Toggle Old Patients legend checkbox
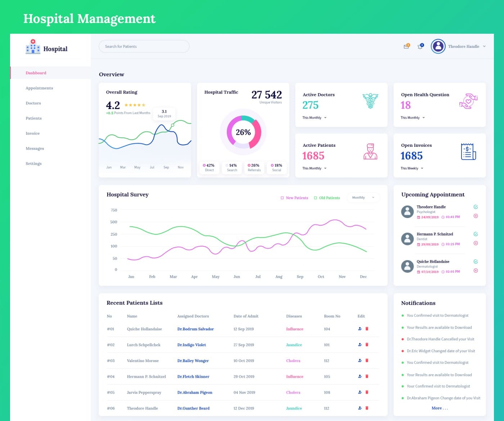The height and width of the screenshot is (421, 504). point(315,198)
